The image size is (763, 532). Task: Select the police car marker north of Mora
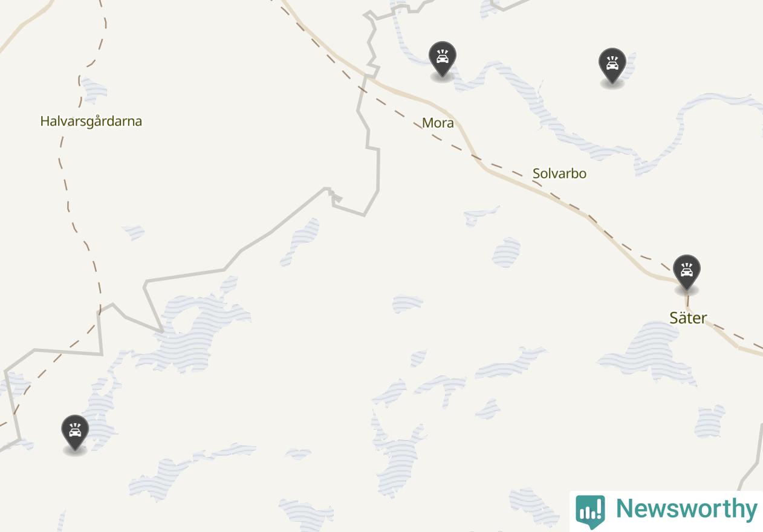443,59
